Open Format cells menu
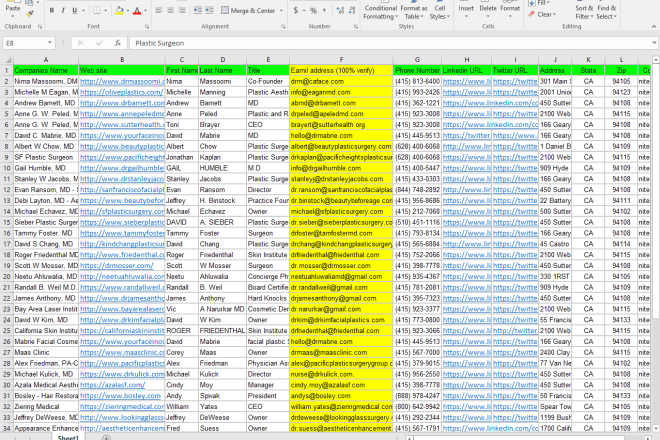Image resolution: width=660 pixels, height=440 pixels. coord(510,10)
